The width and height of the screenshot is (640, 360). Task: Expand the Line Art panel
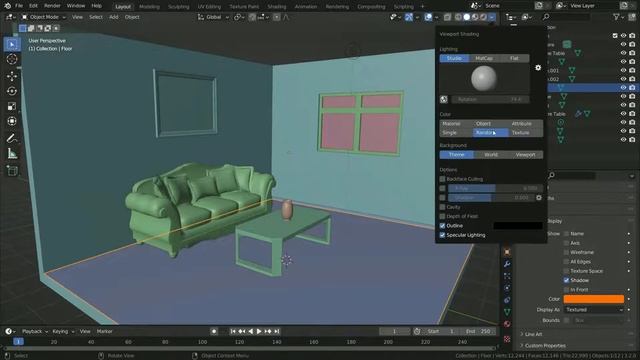coord(533,334)
